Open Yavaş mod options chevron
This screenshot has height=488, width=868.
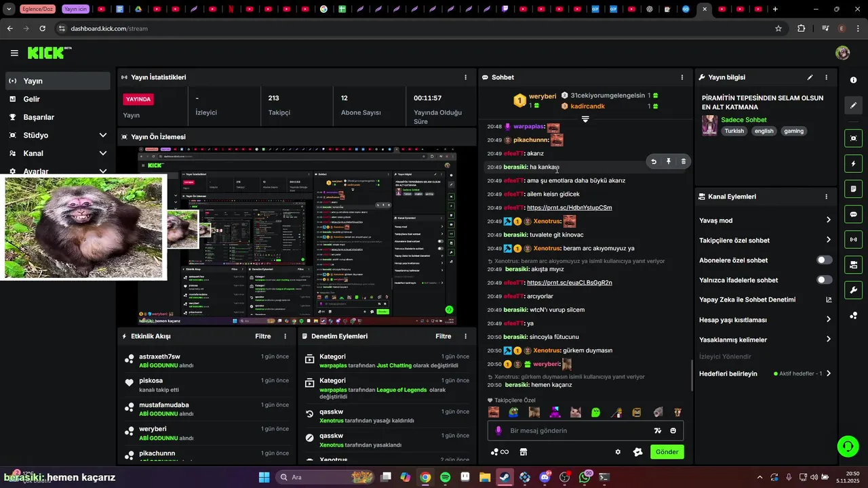(x=828, y=220)
